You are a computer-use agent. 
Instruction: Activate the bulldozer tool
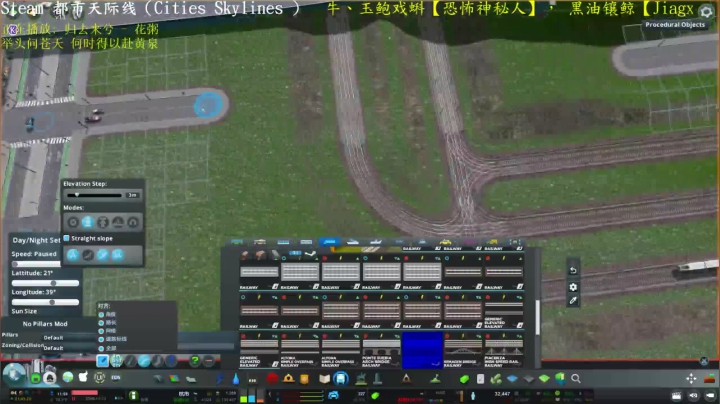tap(709, 379)
